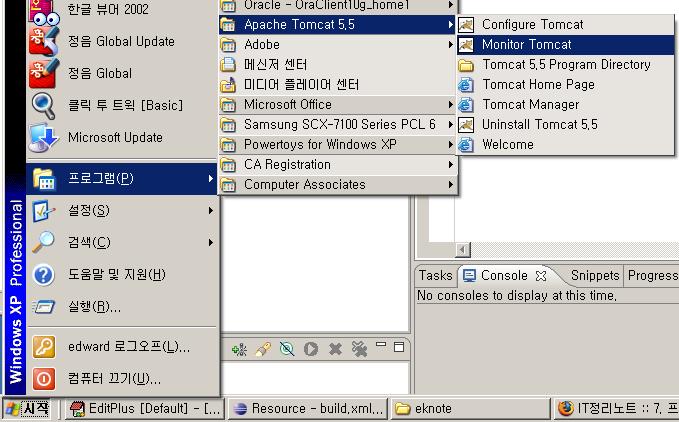Expand Samsung SCX-7100 Series PCL 6 group
The height and width of the screenshot is (422, 679).
(337, 124)
